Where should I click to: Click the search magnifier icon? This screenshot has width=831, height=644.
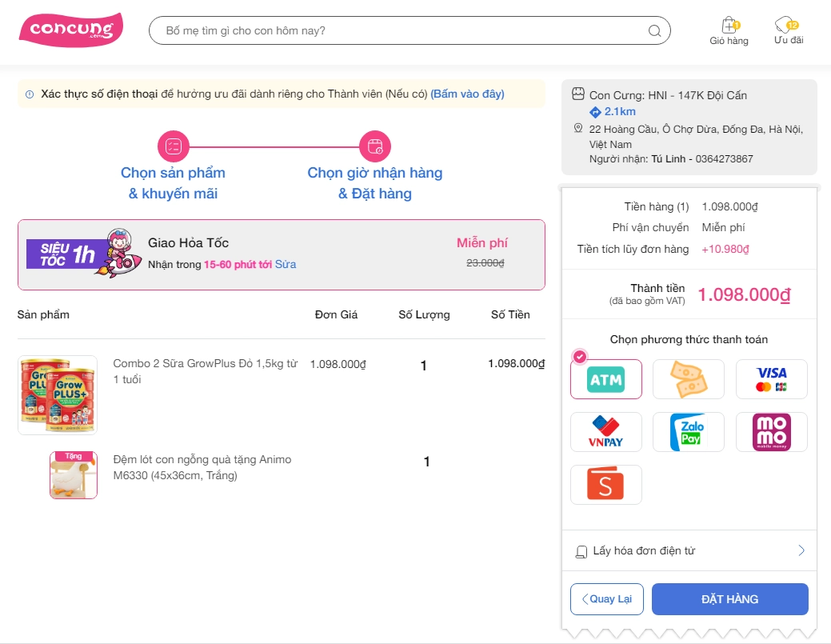(654, 31)
